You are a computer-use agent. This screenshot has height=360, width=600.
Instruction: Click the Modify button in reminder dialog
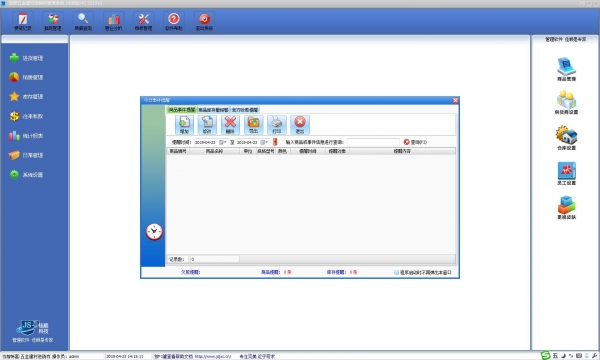[x=207, y=125]
